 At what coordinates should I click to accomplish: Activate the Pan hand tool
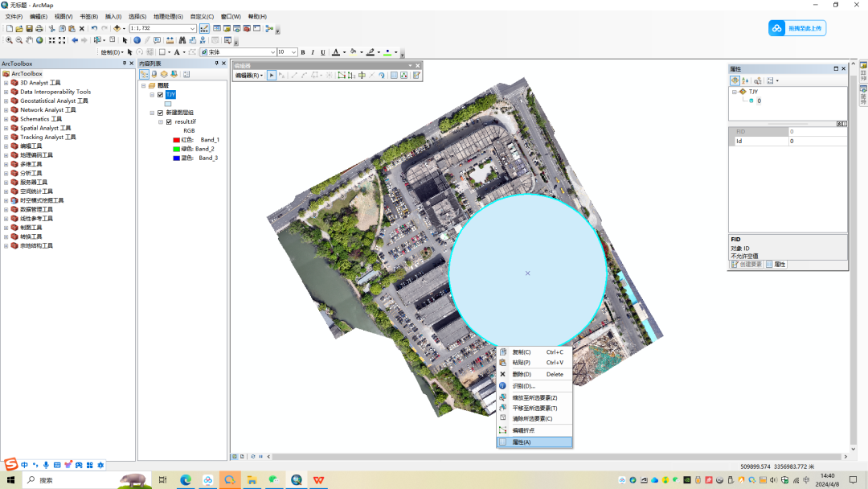[30, 40]
